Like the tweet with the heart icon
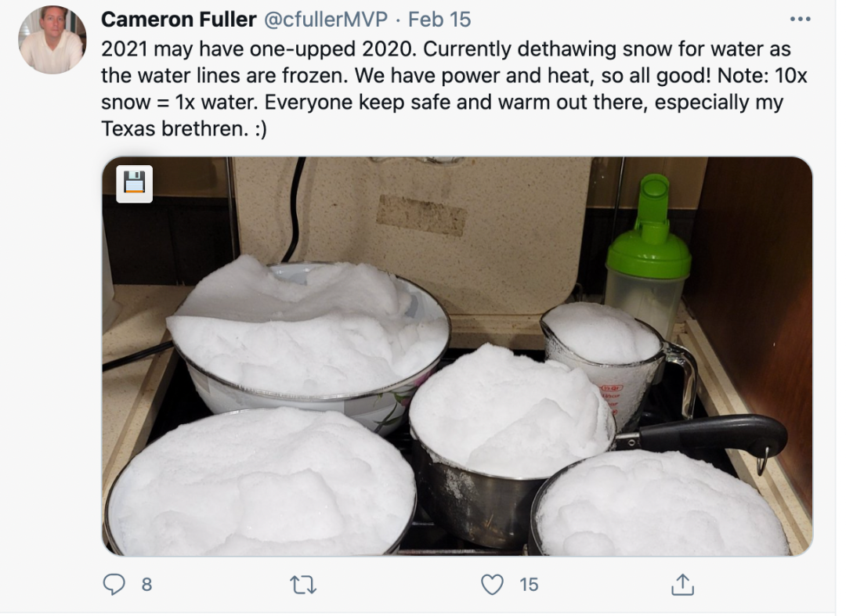The height and width of the screenshot is (616, 846). 492,585
